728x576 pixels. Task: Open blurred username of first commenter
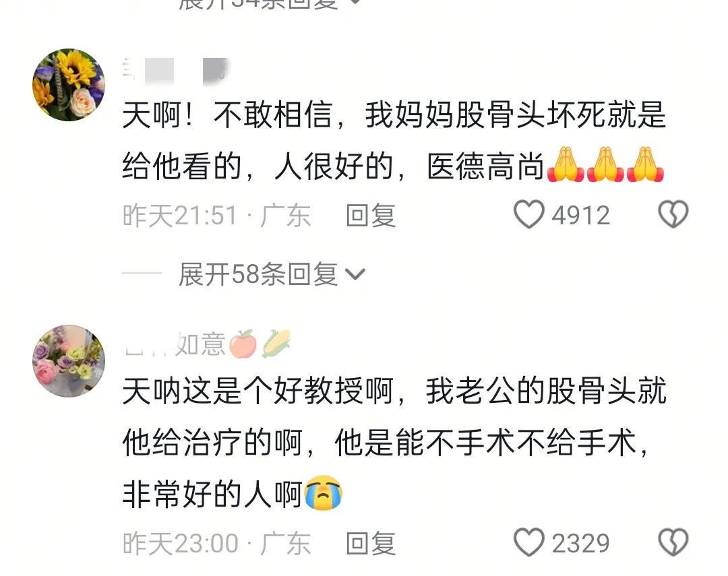(x=175, y=71)
